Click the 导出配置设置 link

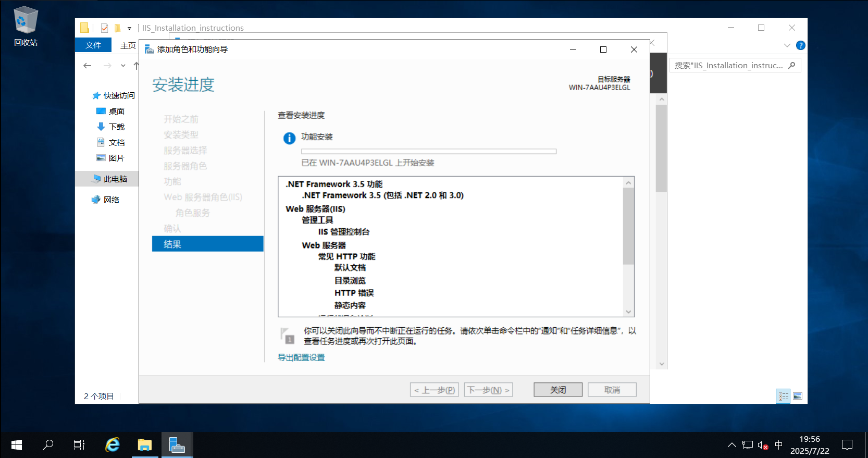tap(301, 357)
